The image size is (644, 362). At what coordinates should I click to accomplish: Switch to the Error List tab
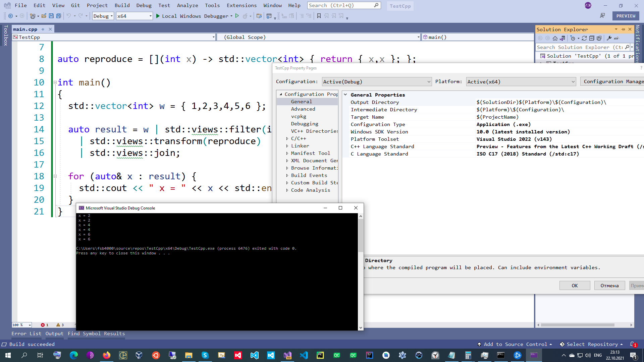(x=26, y=334)
